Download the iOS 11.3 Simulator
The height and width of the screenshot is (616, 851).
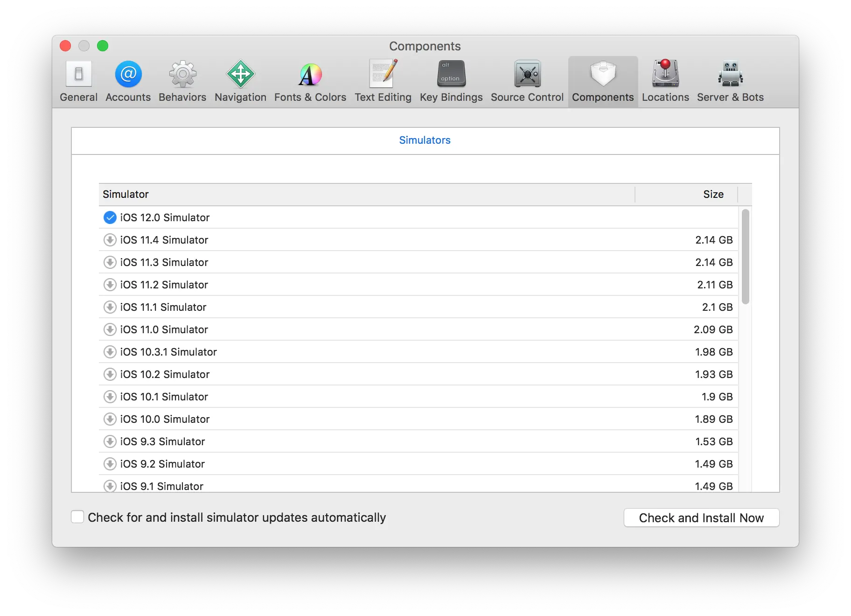[x=110, y=262]
